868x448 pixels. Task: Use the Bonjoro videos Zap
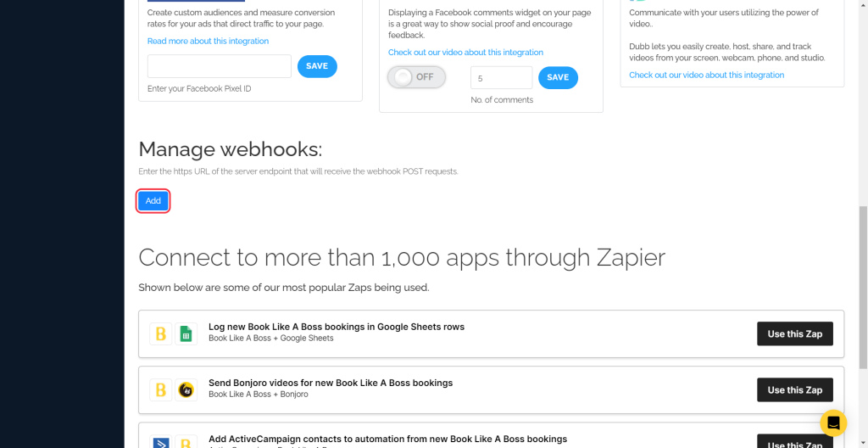pyautogui.click(x=794, y=390)
